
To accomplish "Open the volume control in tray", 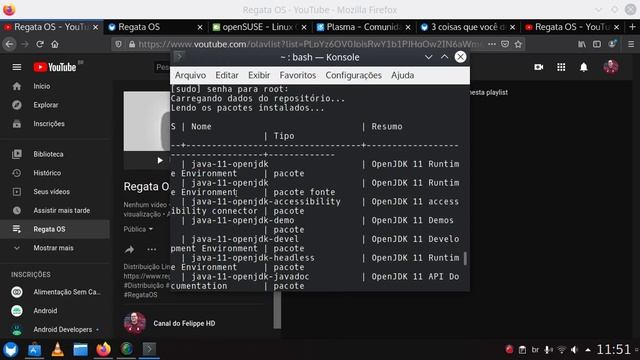I will point(574,350).
